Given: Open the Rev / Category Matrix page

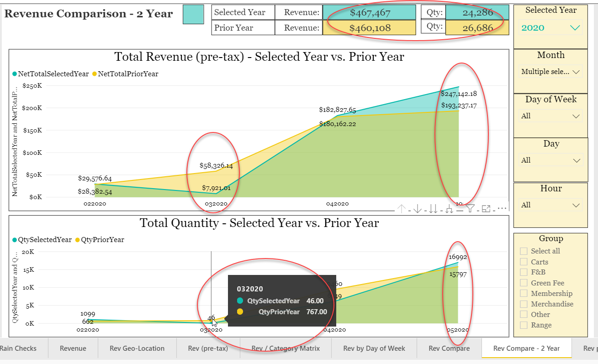Looking at the screenshot, I should [x=285, y=348].
